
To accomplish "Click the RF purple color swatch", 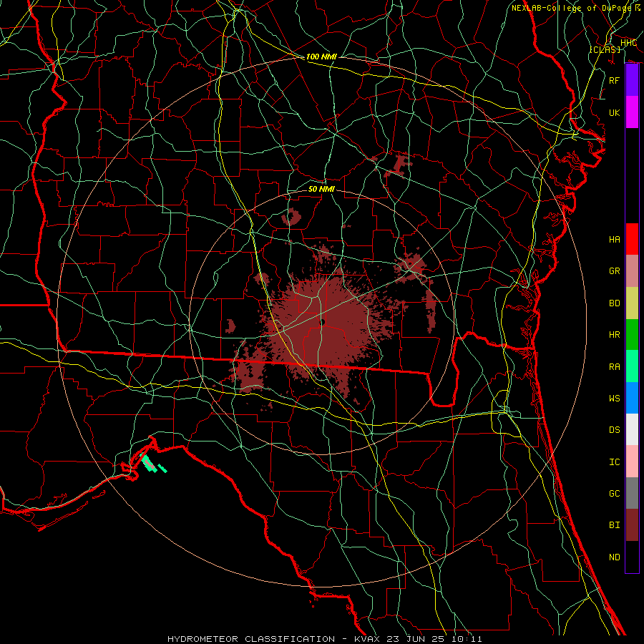I will 632,80.
